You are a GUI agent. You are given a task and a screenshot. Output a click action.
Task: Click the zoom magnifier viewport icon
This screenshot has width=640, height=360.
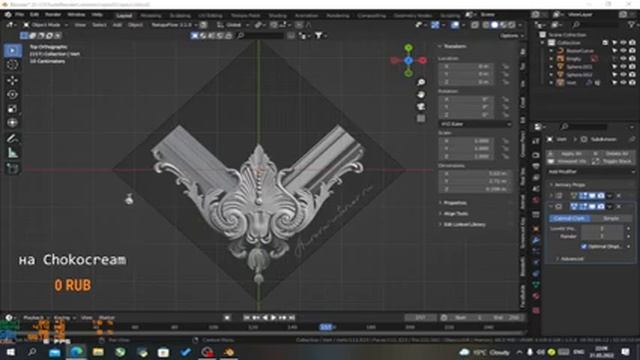pos(421,82)
